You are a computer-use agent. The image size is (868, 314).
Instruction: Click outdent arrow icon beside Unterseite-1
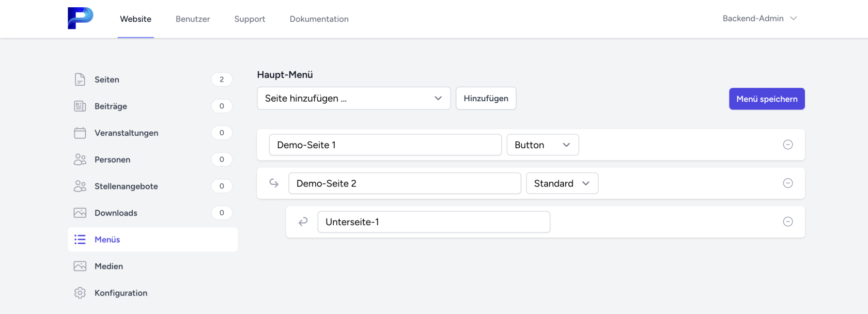(x=303, y=222)
